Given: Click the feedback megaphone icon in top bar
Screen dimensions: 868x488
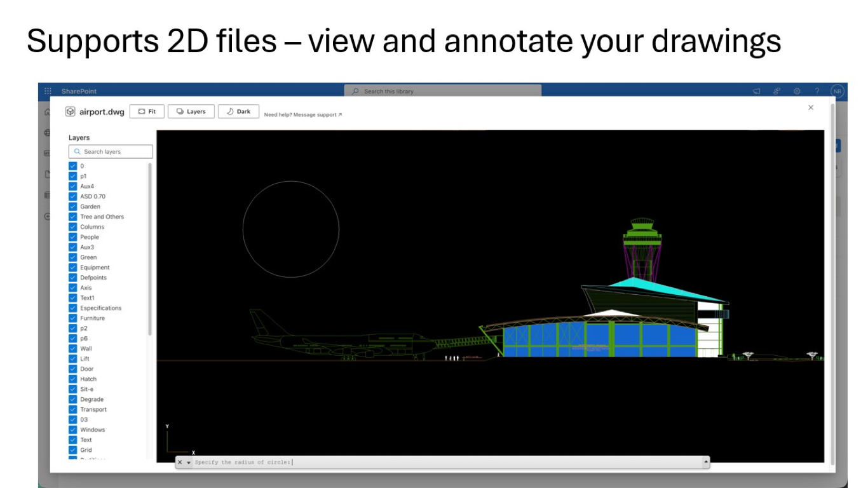Looking at the screenshot, I should (757, 91).
